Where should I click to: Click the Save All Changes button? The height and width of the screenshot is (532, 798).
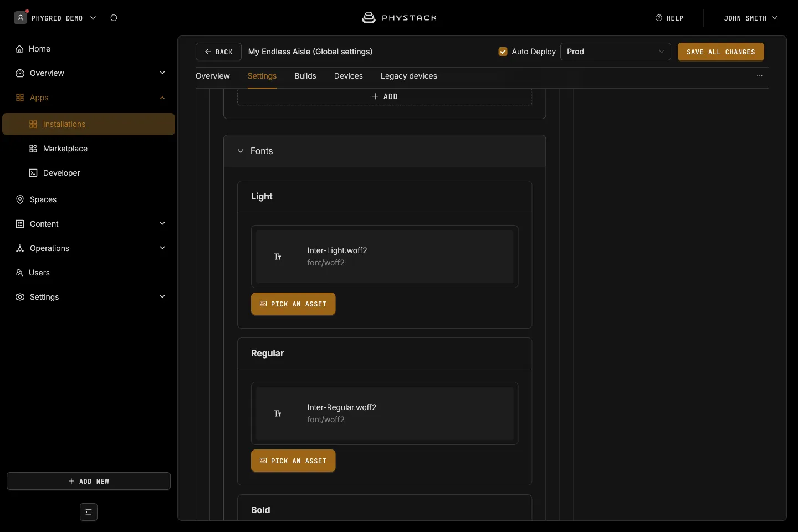[x=721, y=52]
